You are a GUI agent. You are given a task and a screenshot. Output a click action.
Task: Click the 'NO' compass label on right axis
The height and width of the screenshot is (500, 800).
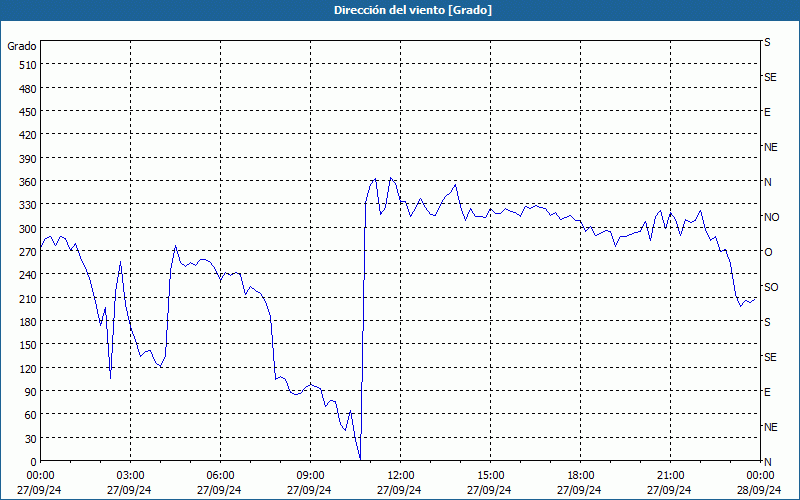pos(771,217)
